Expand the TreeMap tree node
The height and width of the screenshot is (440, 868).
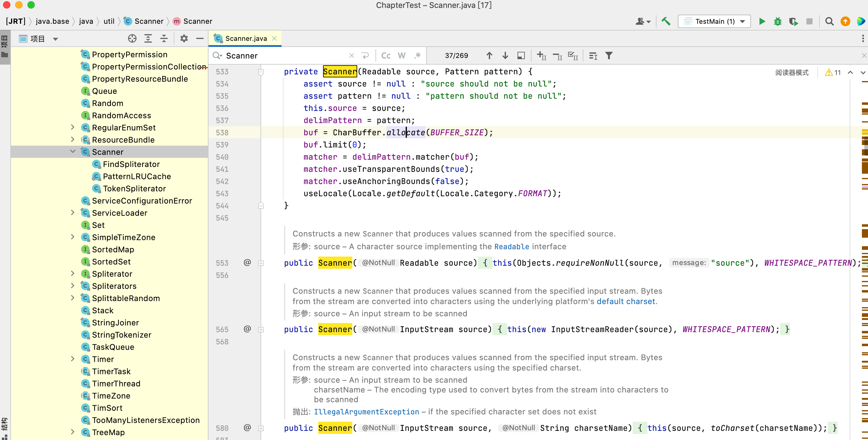(73, 432)
